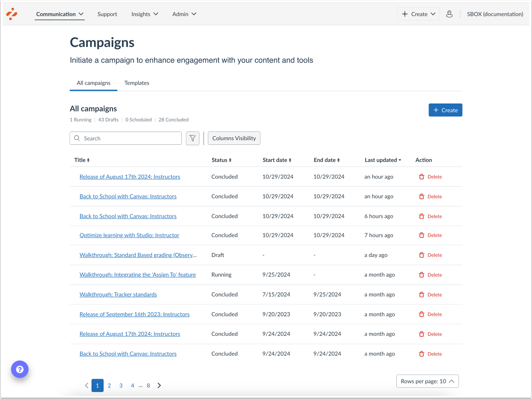
Task: Click the Instructure logo icon
Action: point(12,14)
